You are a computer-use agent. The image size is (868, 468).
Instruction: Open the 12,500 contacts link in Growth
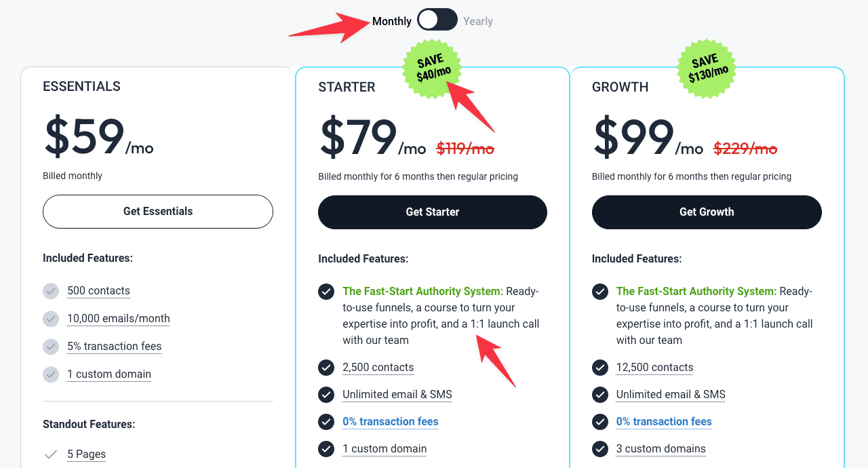coord(654,367)
